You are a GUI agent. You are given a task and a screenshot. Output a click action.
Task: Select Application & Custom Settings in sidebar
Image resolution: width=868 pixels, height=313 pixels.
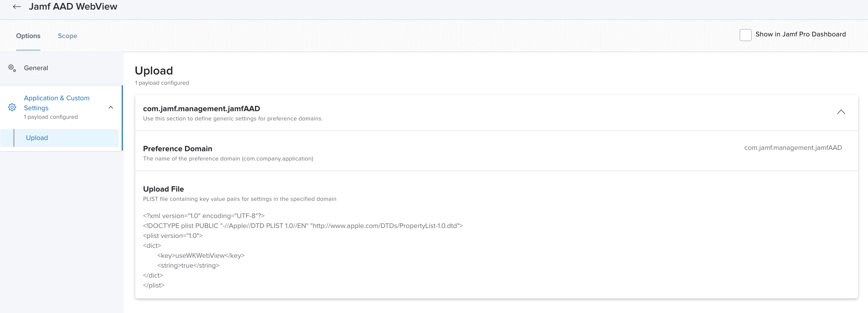tap(57, 103)
